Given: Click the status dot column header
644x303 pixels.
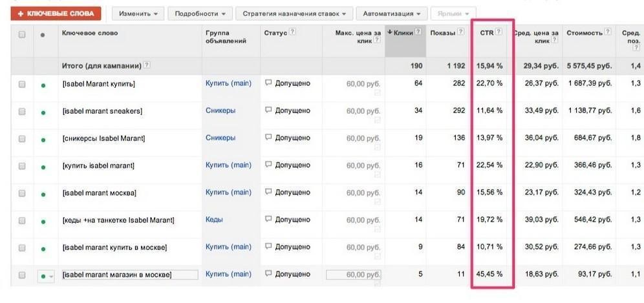Looking at the screenshot, I should coord(43,36).
